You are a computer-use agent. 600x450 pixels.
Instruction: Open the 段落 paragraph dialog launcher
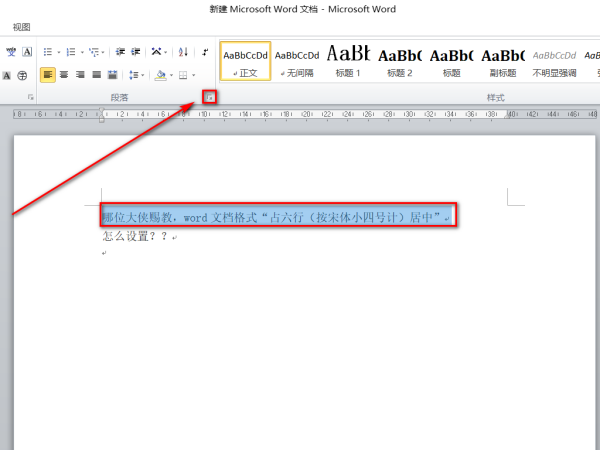click(x=209, y=98)
